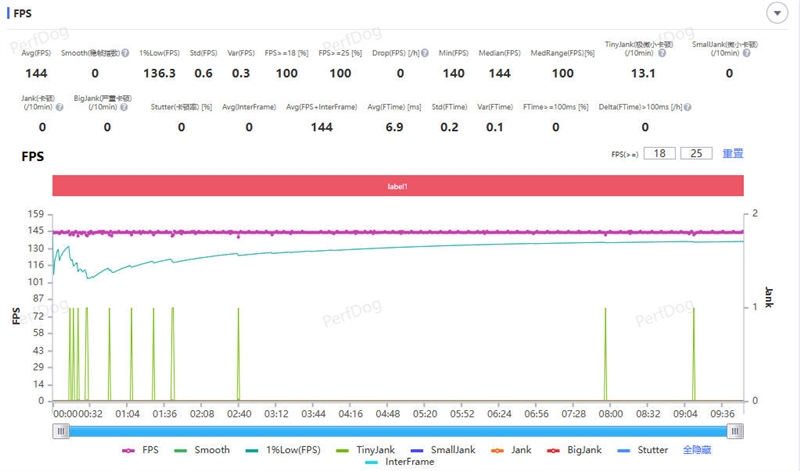Click the FPS threshold field showing 18
This screenshot has width=800, height=471.
tap(659, 154)
